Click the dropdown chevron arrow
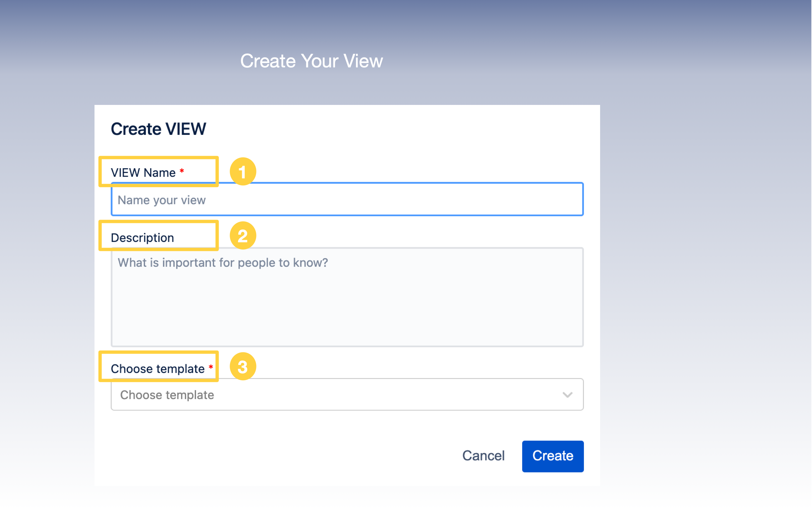The width and height of the screenshot is (812, 510). (568, 395)
